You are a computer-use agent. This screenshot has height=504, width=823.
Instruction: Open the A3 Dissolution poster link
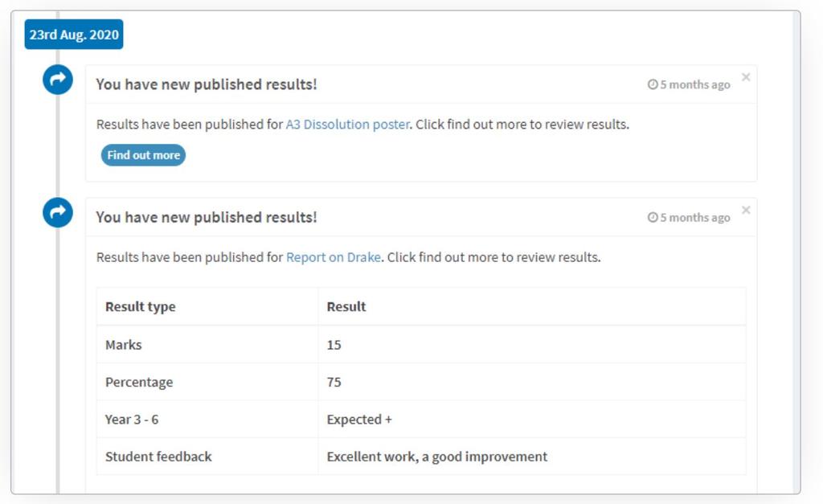point(347,125)
